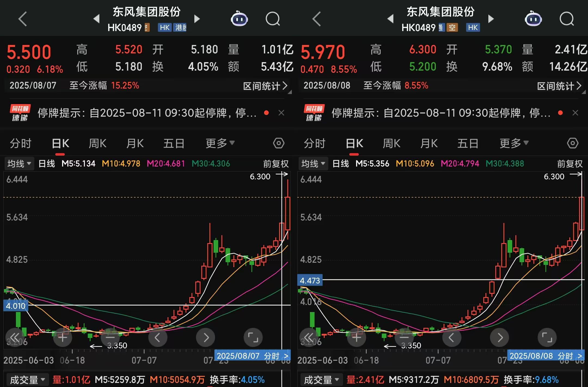The image size is (588, 387).
Task: Go to next stock in left panel header
Action: (x=197, y=19)
